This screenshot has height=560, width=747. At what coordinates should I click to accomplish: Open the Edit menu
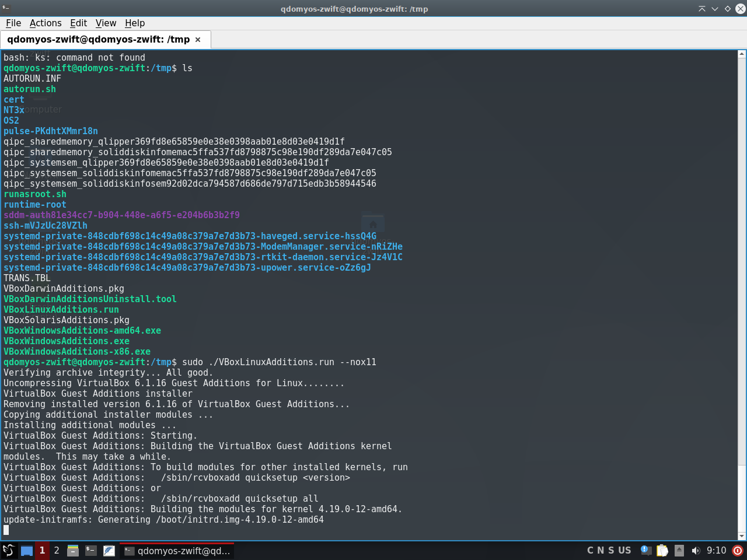click(78, 23)
